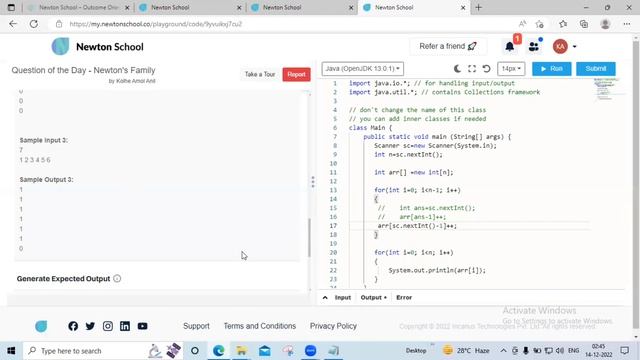This screenshot has height=360, width=640.
Task: Click the problem panel vertical scrollbar
Action: tap(309, 238)
